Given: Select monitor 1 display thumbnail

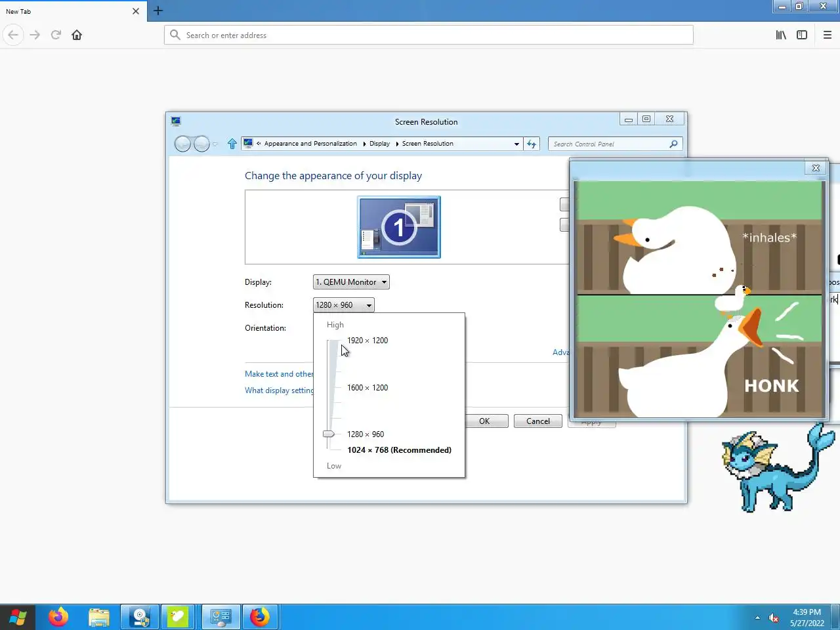Looking at the screenshot, I should pos(399,227).
